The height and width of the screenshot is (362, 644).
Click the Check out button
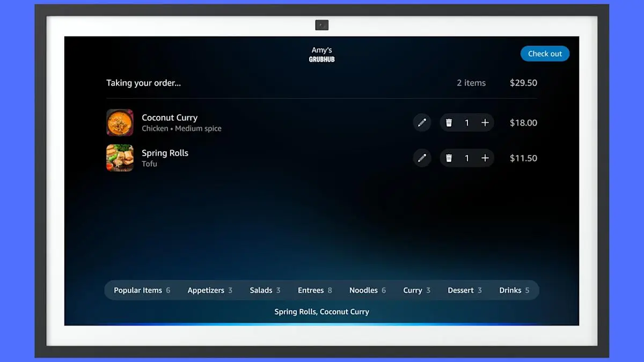pyautogui.click(x=545, y=54)
